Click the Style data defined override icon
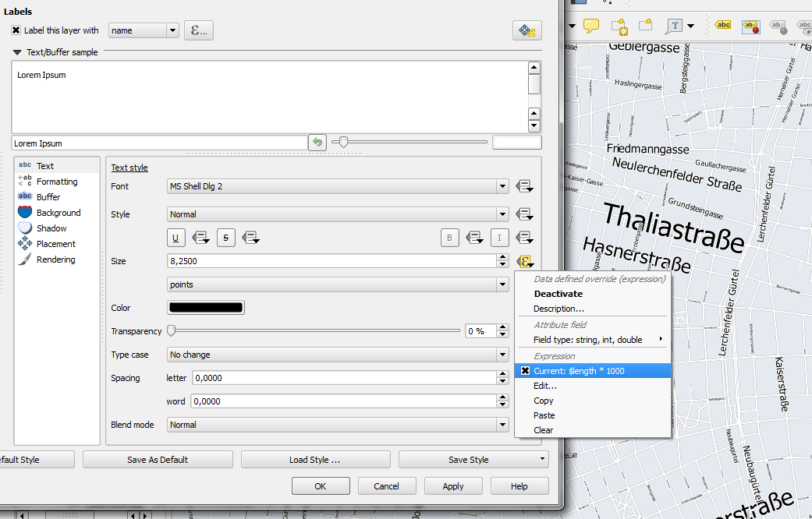 (x=525, y=214)
